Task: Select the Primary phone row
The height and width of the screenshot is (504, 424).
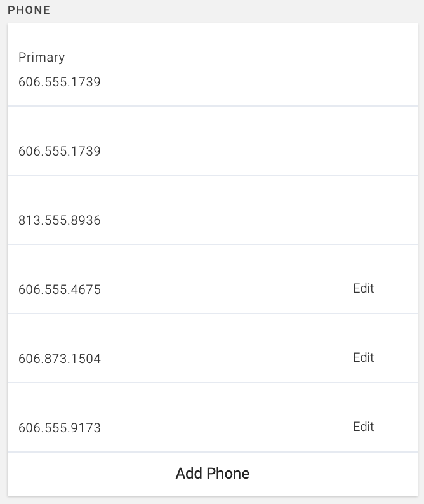Action: [x=213, y=65]
